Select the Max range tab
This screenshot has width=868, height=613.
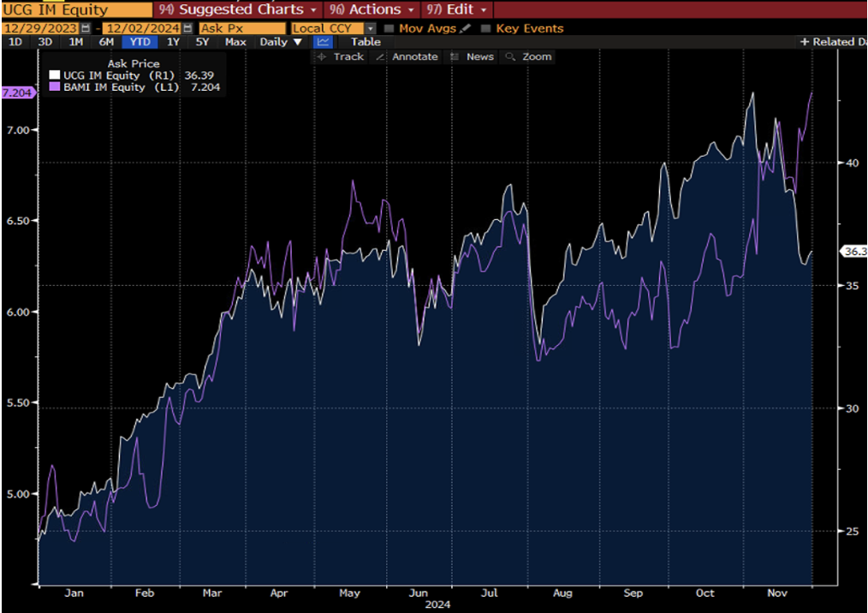235,42
